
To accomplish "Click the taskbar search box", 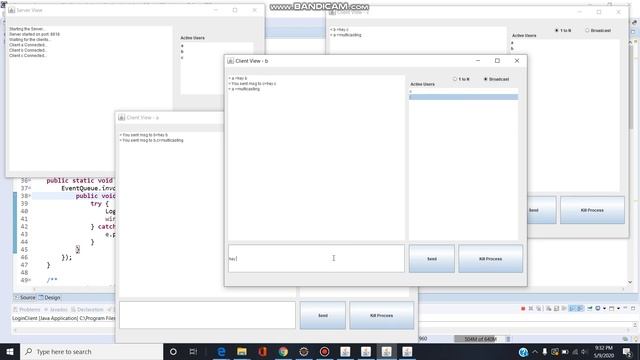I will coord(91,351).
